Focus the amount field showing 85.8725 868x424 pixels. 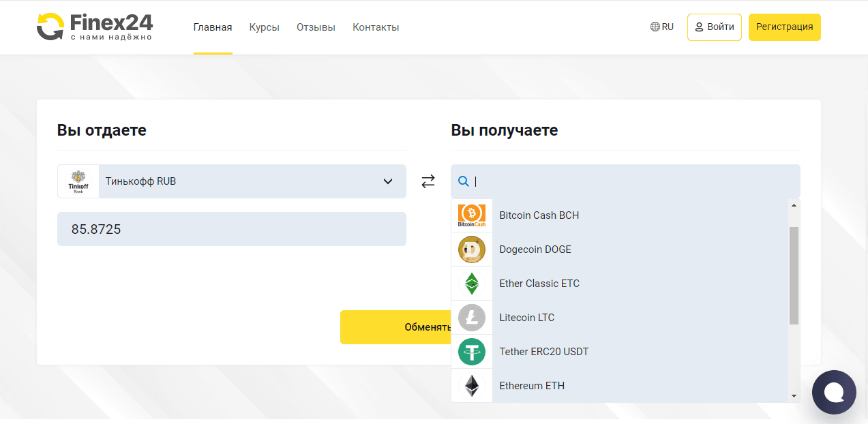[x=232, y=229]
